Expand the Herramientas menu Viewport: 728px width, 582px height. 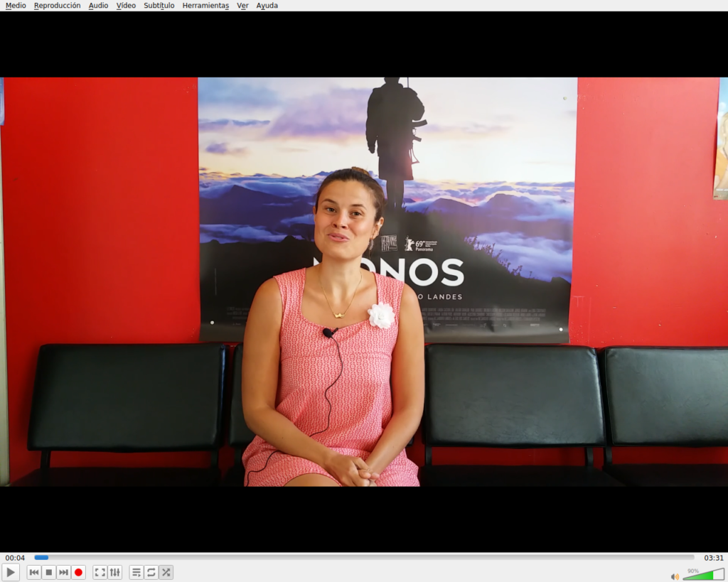[x=205, y=6]
